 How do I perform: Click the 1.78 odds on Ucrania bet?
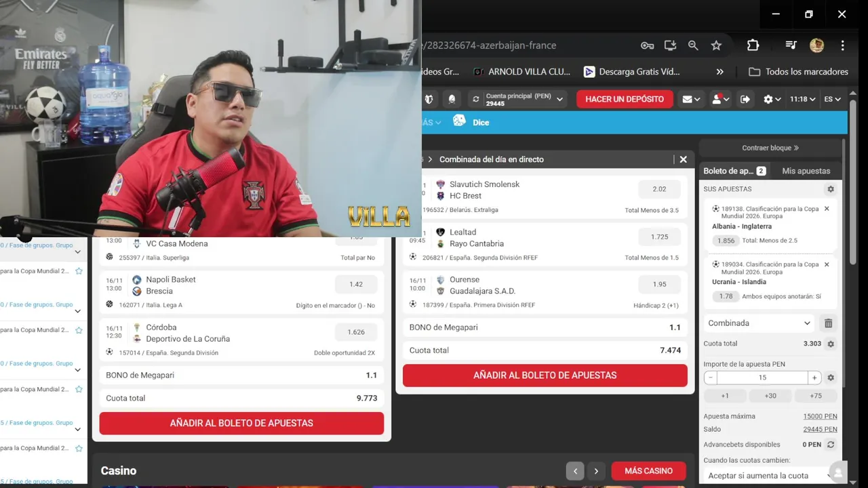726,296
